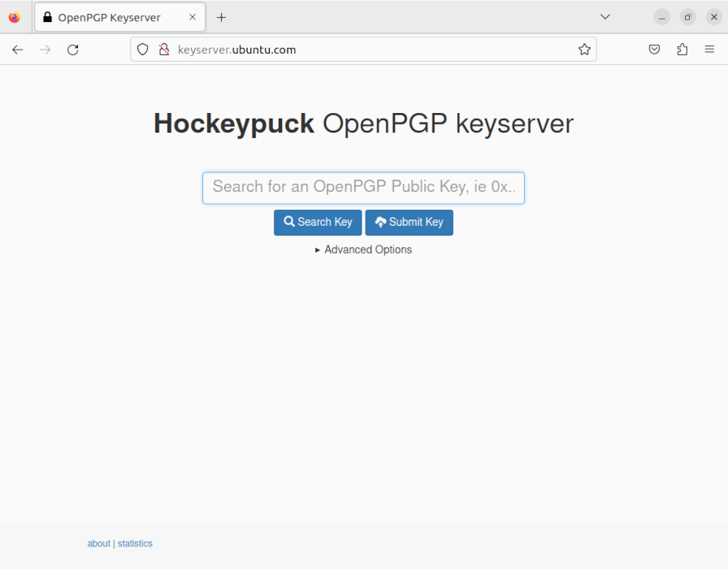Viewport: 728px width, 569px height.
Task: Click the magnifier icon on Search Key button
Action: coord(288,222)
